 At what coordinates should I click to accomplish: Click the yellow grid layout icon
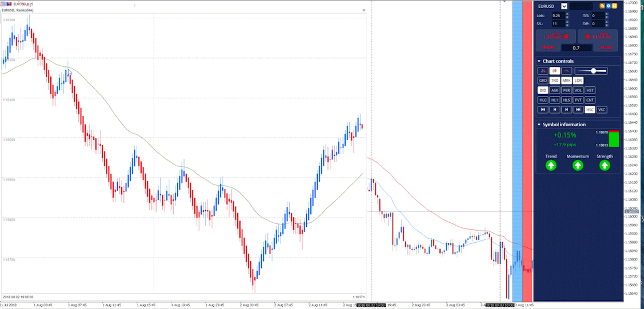coord(614,6)
